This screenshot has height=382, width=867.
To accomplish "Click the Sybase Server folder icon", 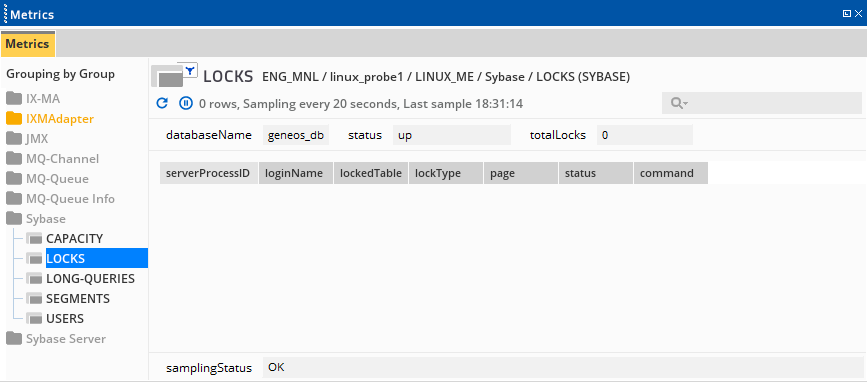I will click(14, 338).
